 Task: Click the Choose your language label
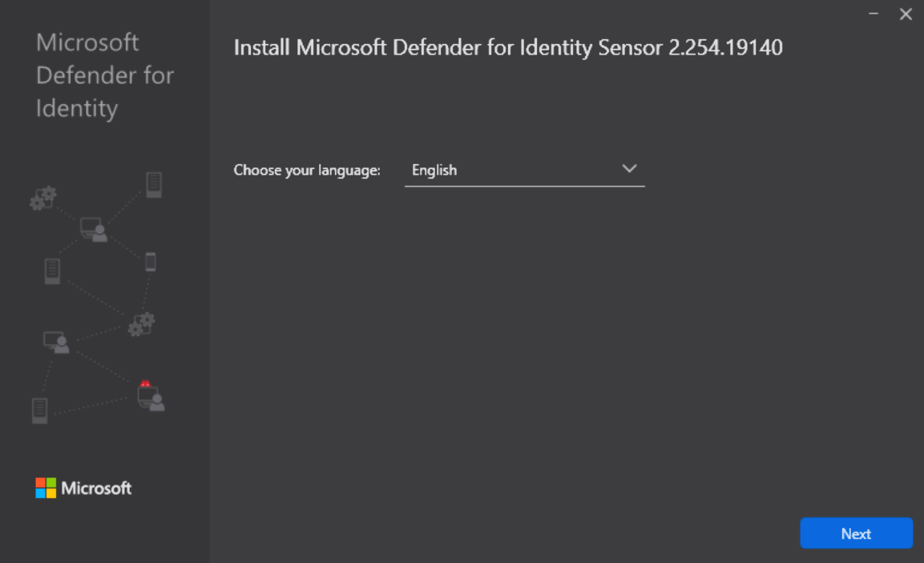coord(306,171)
